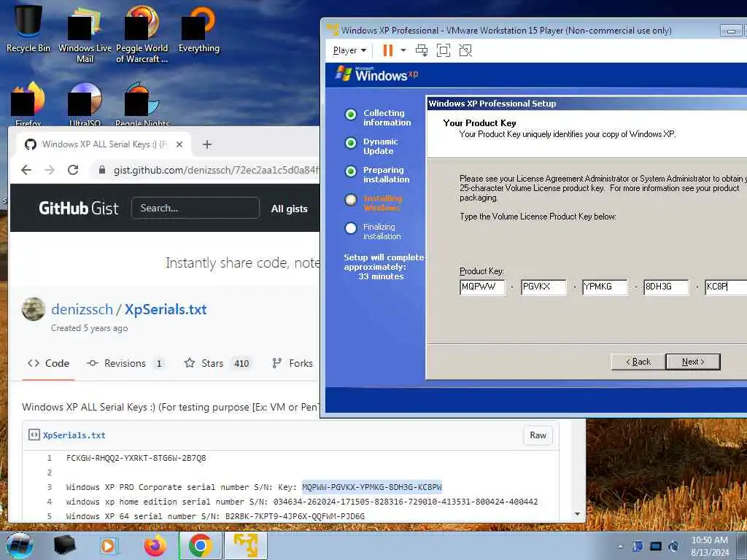This screenshot has height=560, width=747.
Task: Open the Windows Start menu orb
Action: click(x=19, y=545)
